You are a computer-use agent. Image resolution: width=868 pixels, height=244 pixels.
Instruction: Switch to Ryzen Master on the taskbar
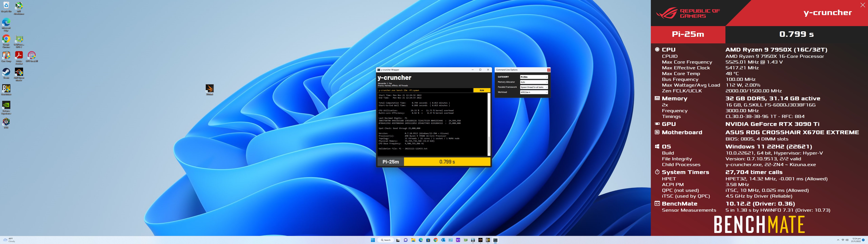pyautogui.click(x=480, y=240)
